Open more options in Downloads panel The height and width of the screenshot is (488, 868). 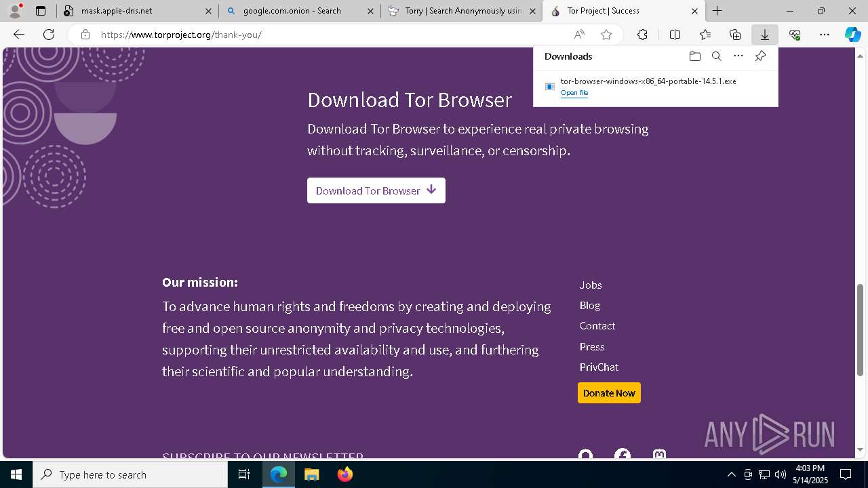pos(738,56)
